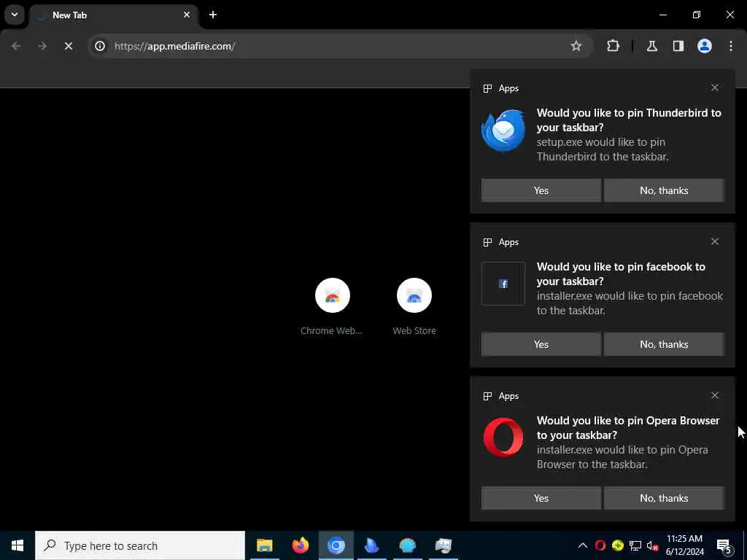
Task: Toggle the side panel icon
Action: (678, 46)
